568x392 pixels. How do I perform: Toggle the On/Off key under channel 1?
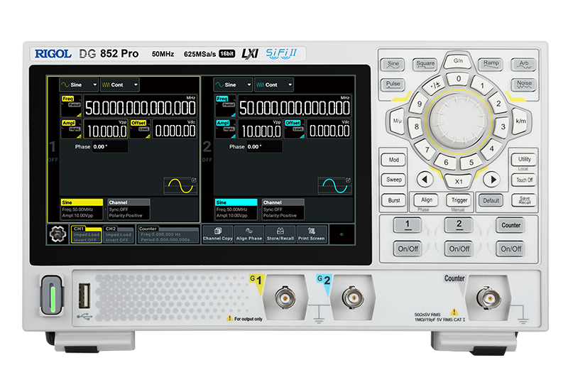[x=407, y=249]
